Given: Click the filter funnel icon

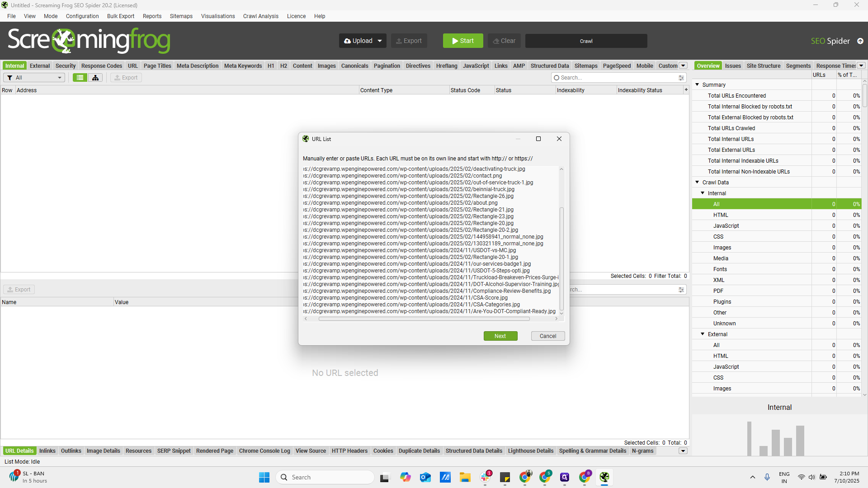Looking at the screenshot, I should 9,77.
